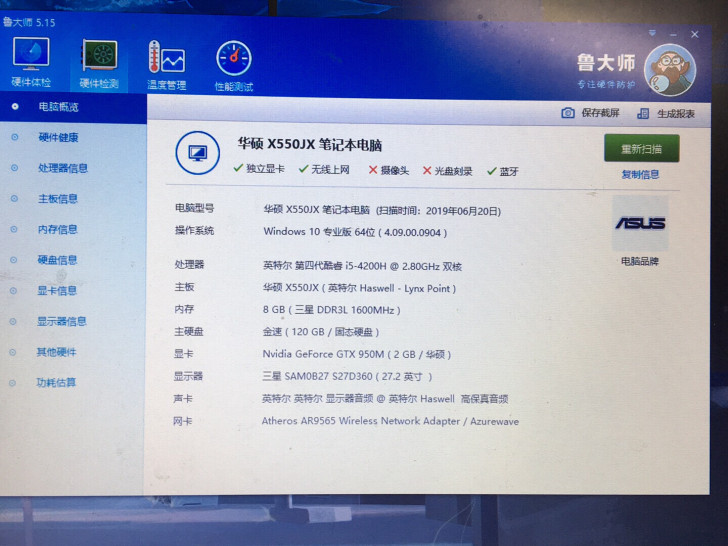
Task: Select the 硬件检测 hardware detection icon
Action: tap(99, 63)
